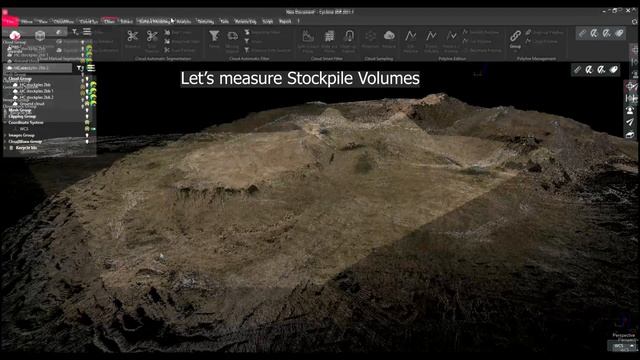Select the Recycle bin tree item
Screen dimensions: 640x360
[x=26, y=148]
